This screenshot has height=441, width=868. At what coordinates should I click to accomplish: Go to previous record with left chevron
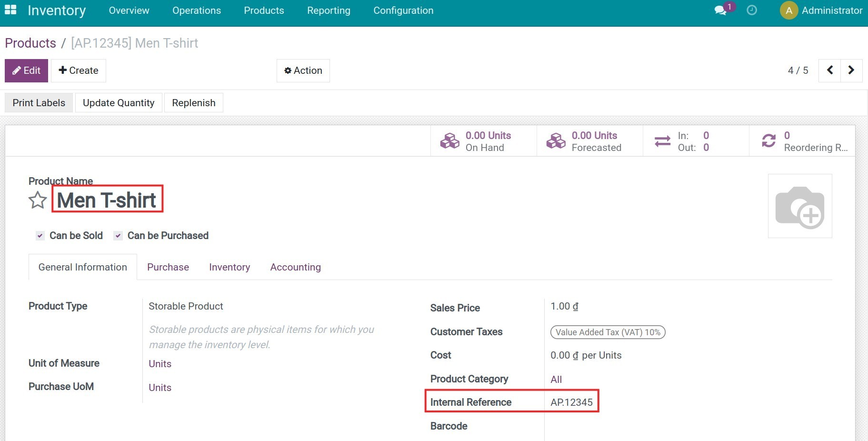pyautogui.click(x=830, y=70)
